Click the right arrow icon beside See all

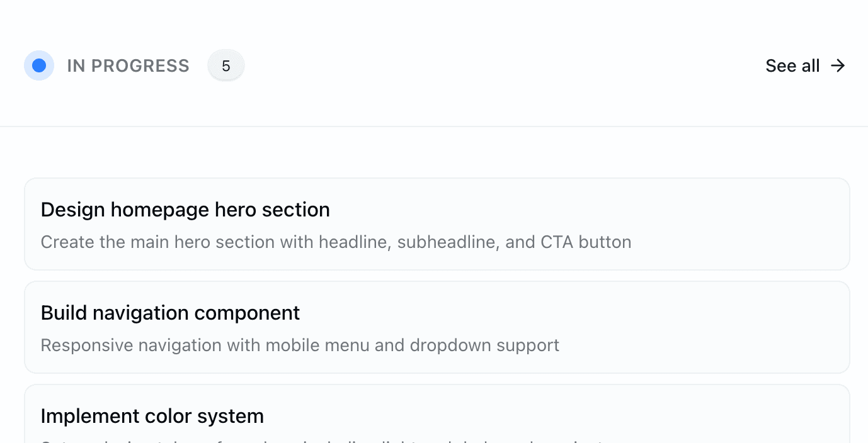pos(838,65)
